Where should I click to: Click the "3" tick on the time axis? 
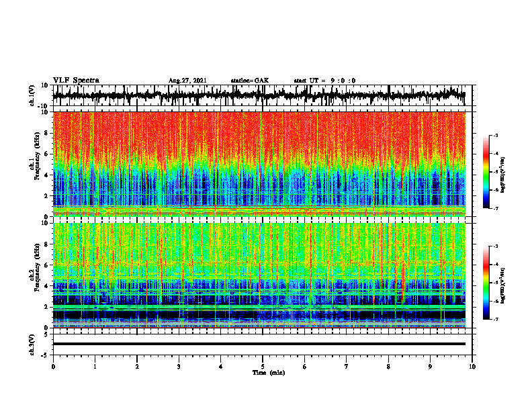pos(179,367)
